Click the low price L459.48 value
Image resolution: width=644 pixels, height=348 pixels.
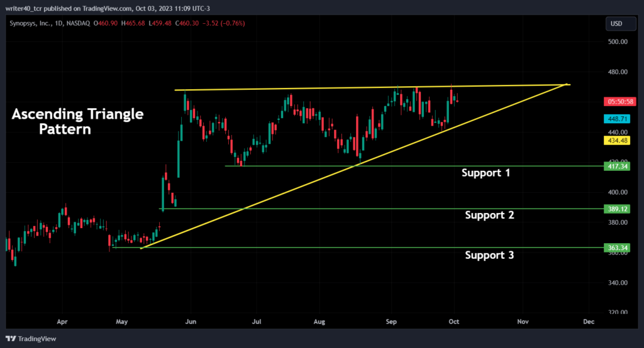pyautogui.click(x=160, y=23)
